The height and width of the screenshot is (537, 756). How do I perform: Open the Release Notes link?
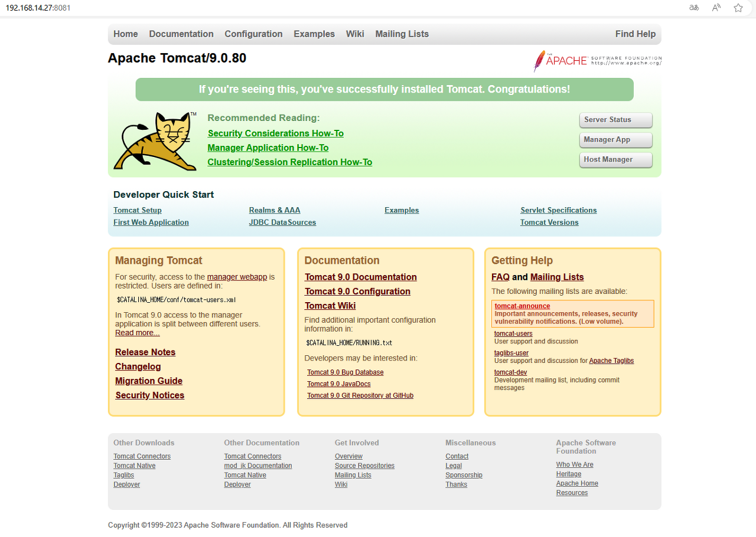(x=145, y=352)
